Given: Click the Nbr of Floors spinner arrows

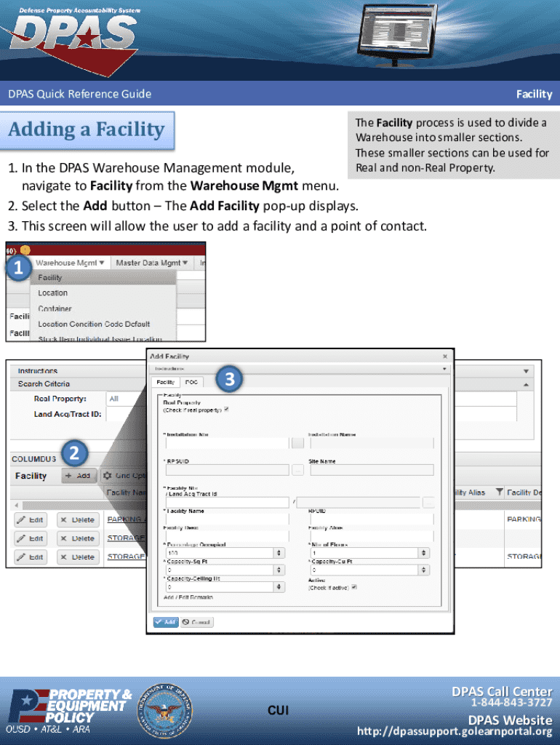Looking at the screenshot, I should coord(422,553).
